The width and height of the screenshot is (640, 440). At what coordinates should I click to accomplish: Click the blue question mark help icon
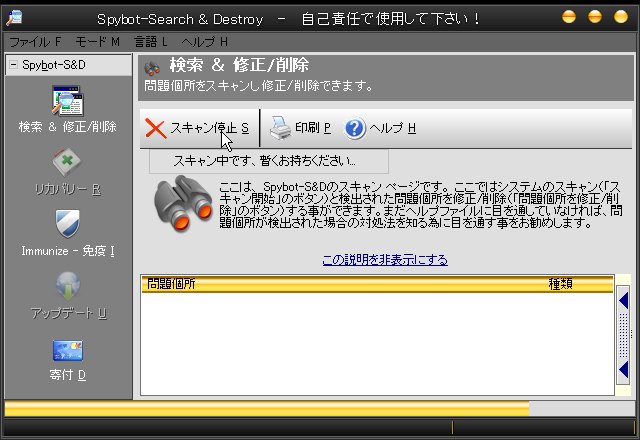[355, 129]
